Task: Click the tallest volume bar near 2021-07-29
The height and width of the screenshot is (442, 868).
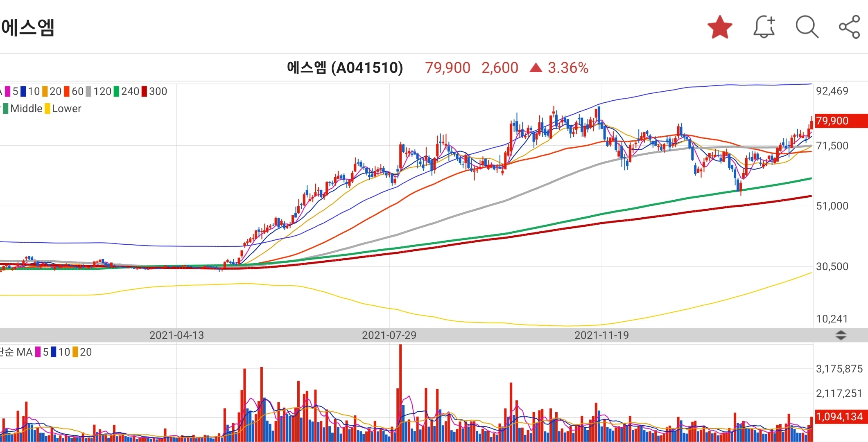Action: point(400,393)
